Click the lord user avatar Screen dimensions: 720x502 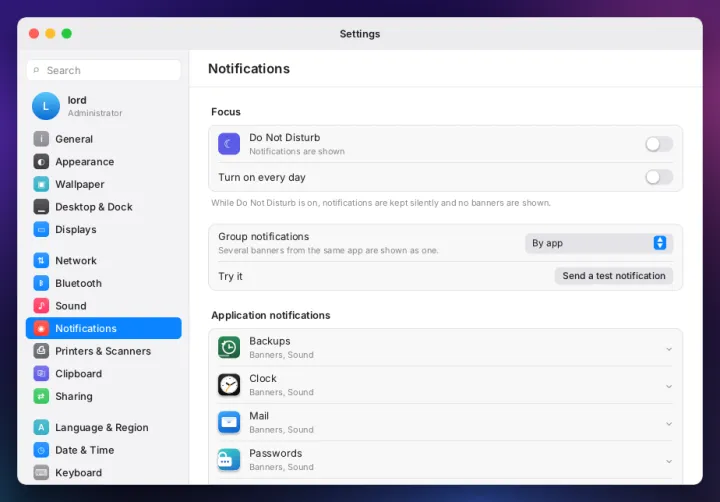tap(45, 106)
